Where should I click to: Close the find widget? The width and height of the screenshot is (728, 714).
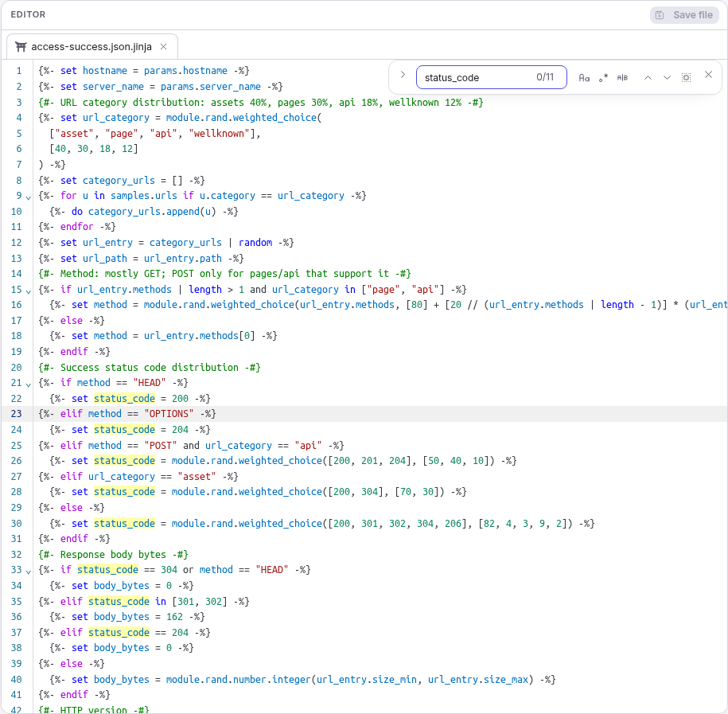pyautogui.click(x=708, y=74)
